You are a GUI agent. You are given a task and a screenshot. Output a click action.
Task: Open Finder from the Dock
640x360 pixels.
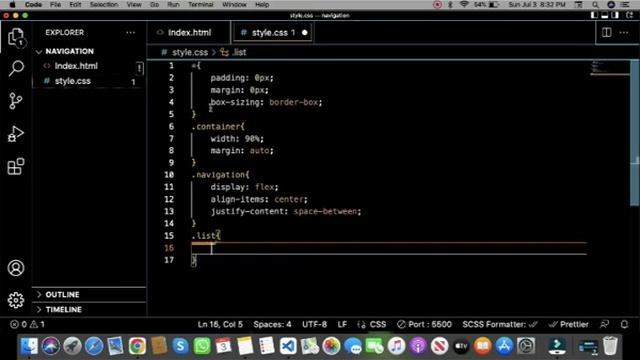[x=29, y=346]
